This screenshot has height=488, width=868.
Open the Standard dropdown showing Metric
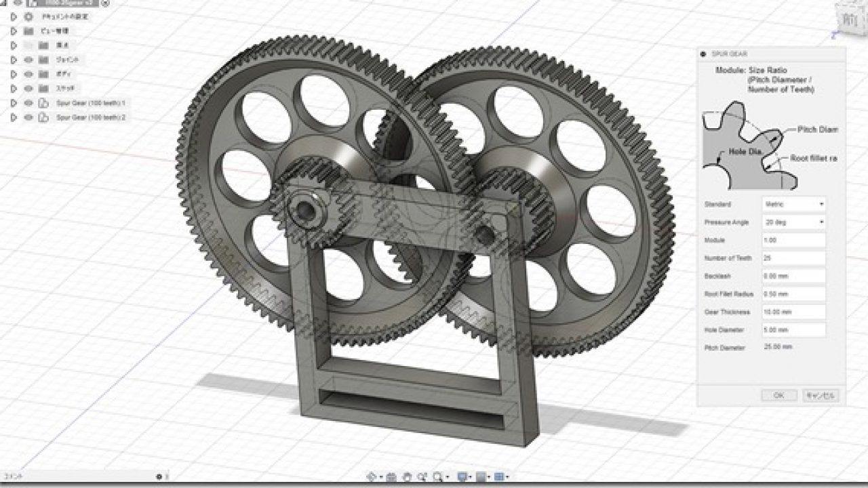pyautogui.click(x=794, y=204)
